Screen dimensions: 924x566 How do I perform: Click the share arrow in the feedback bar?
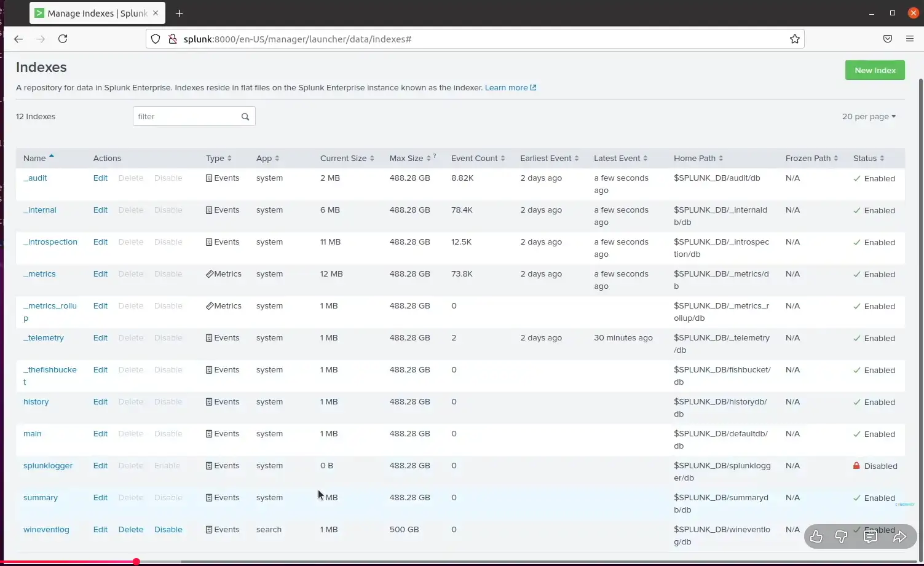tap(901, 536)
